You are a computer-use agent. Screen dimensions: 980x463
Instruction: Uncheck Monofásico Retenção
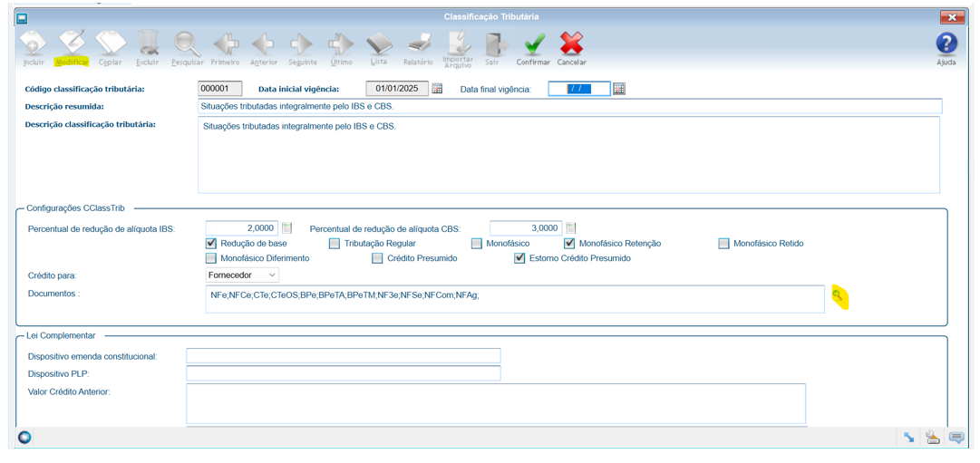tap(569, 243)
